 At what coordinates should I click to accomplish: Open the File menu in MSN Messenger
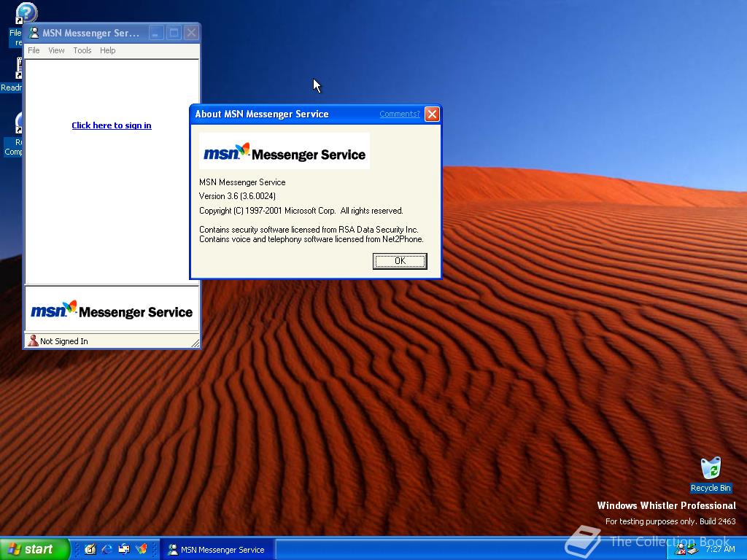(34, 50)
